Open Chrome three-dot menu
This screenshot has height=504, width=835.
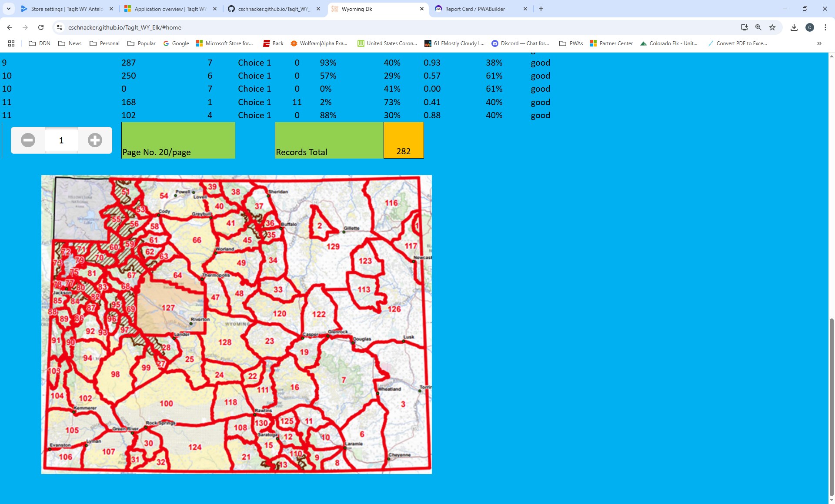click(825, 27)
